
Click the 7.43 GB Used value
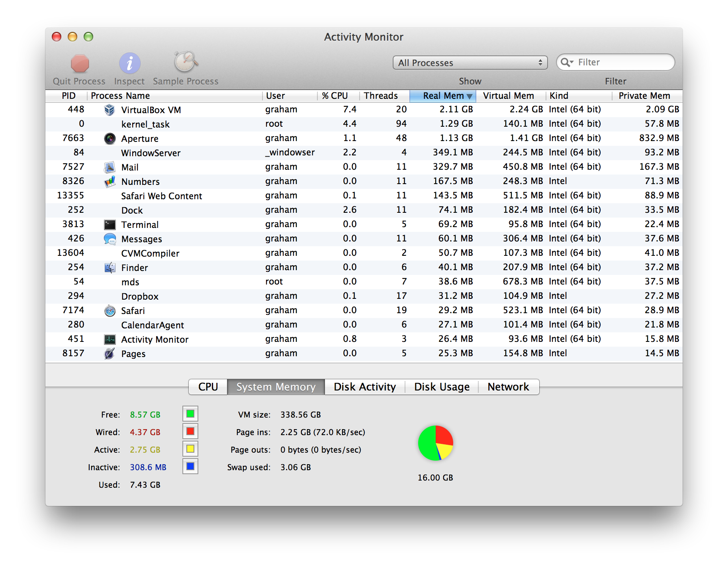pyautogui.click(x=145, y=485)
